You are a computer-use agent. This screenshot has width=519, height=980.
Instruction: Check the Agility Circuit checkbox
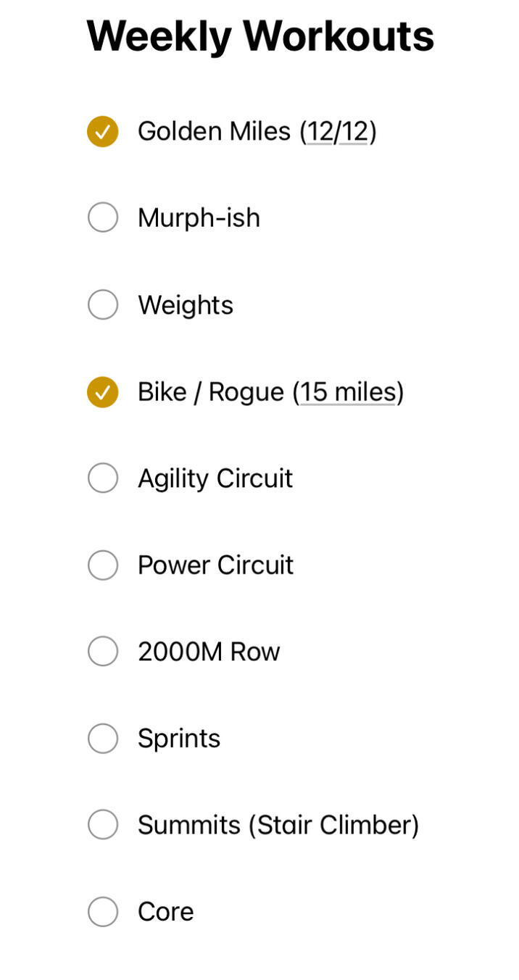point(102,478)
